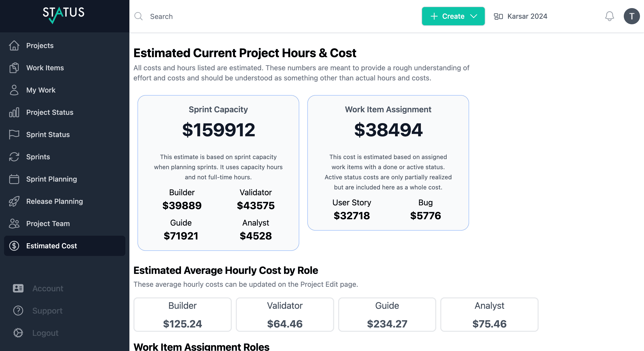This screenshot has width=644, height=351.
Task: Click the Project Status bar chart icon
Action: coord(14,112)
